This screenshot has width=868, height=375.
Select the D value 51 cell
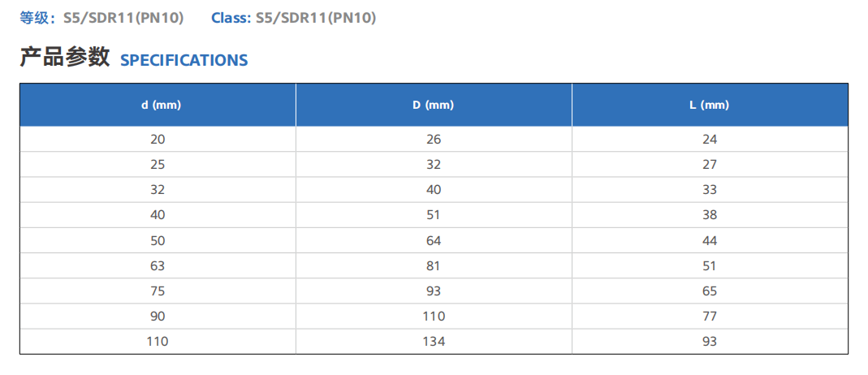(434, 215)
